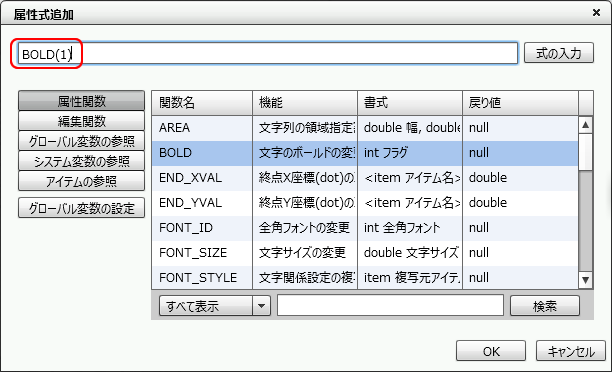Select the FONT_STYLE function row
This screenshot has height=372, width=612.
(365, 277)
